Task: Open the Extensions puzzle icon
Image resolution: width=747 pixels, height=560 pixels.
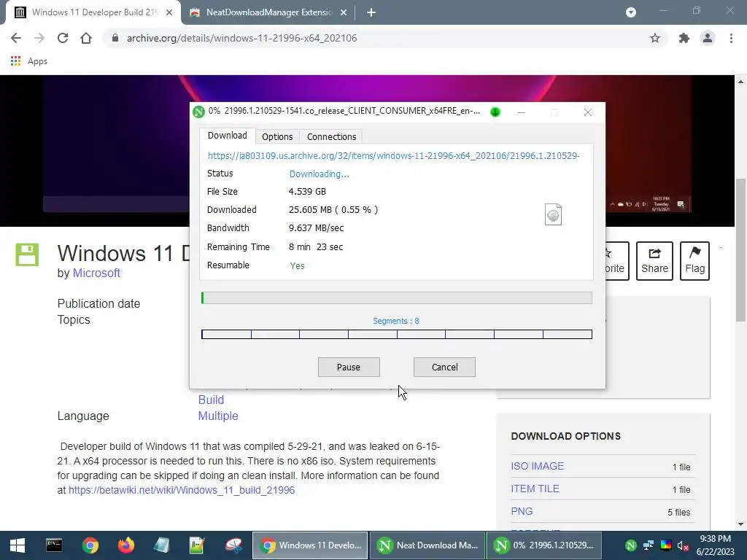Action: (x=684, y=38)
